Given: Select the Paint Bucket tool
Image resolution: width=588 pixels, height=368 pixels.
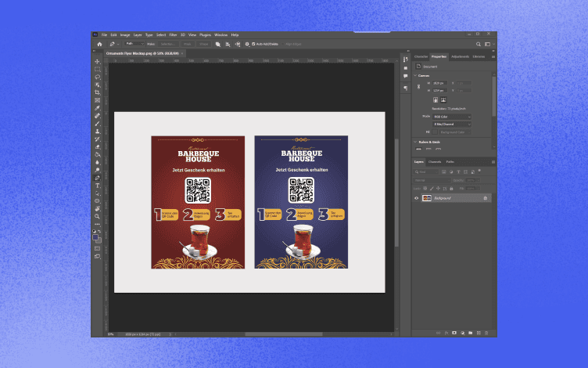Looking at the screenshot, I should 98,154.
